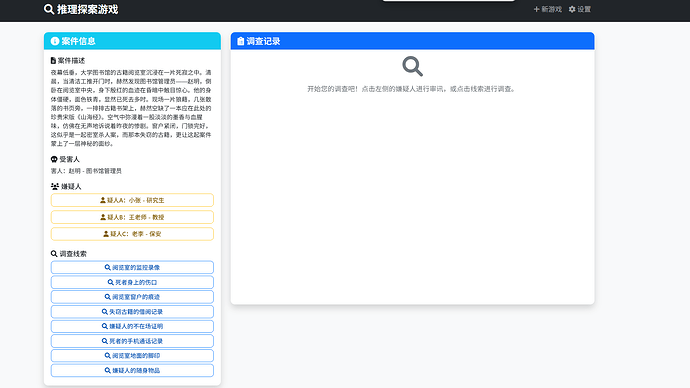Click the 调查记录 panel title
This screenshot has width=690, height=388.
(x=263, y=41)
